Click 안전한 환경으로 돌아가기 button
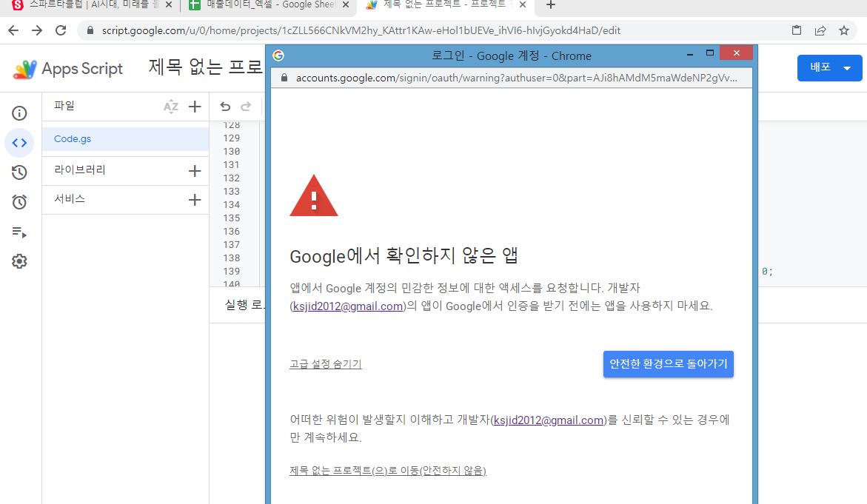 (668, 364)
